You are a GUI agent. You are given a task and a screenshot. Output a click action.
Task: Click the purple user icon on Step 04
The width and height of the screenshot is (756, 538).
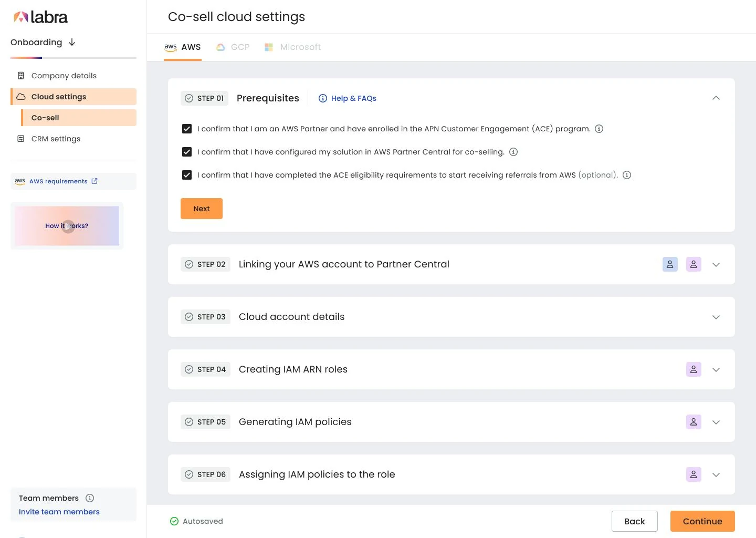694,369
